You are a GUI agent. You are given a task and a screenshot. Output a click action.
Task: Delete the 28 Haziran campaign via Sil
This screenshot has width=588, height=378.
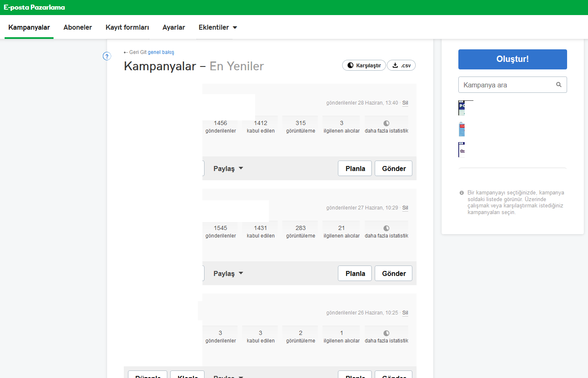(x=405, y=103)
